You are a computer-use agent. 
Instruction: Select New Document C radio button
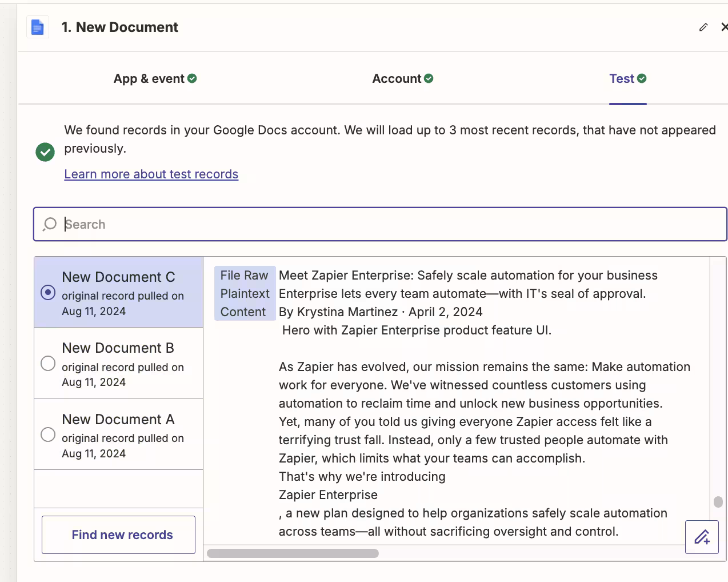tap(48, 292)
